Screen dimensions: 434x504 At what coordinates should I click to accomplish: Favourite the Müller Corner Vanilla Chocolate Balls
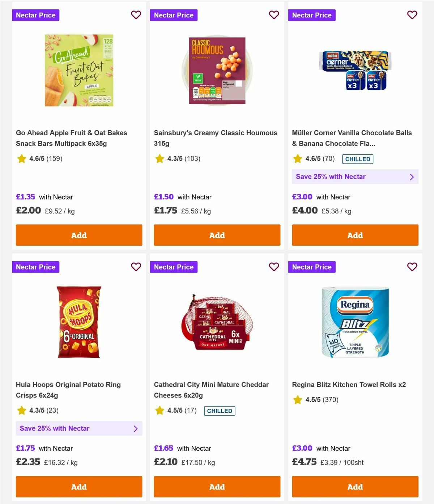pos(412,15)
